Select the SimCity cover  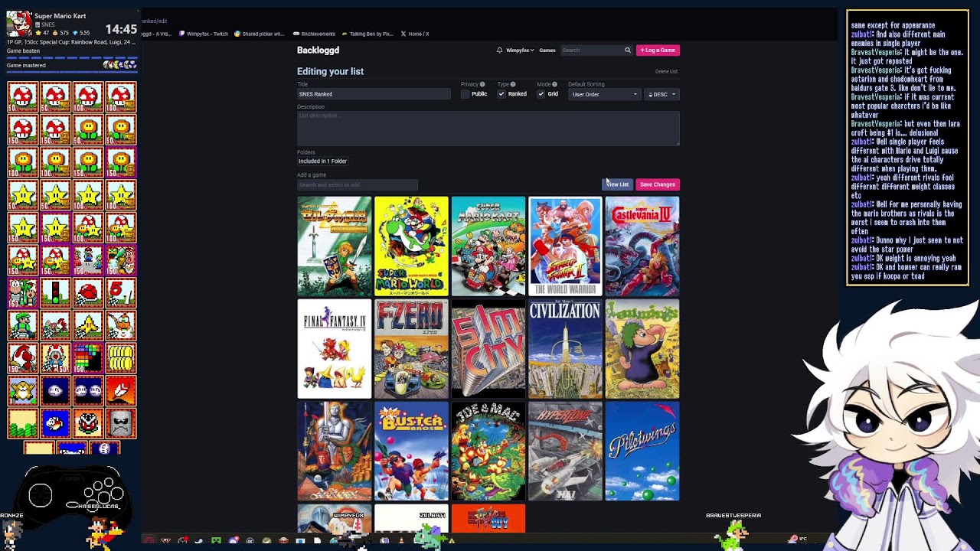click(x=488, y=349)
